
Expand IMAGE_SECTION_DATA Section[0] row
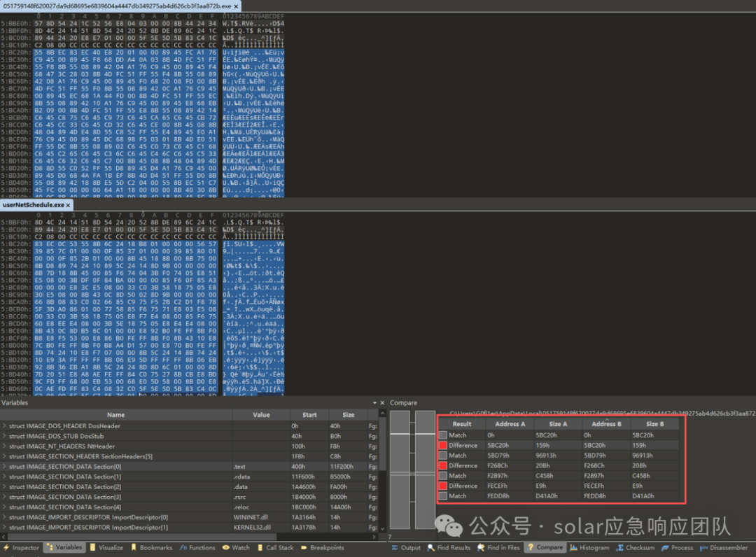[4, 467]
